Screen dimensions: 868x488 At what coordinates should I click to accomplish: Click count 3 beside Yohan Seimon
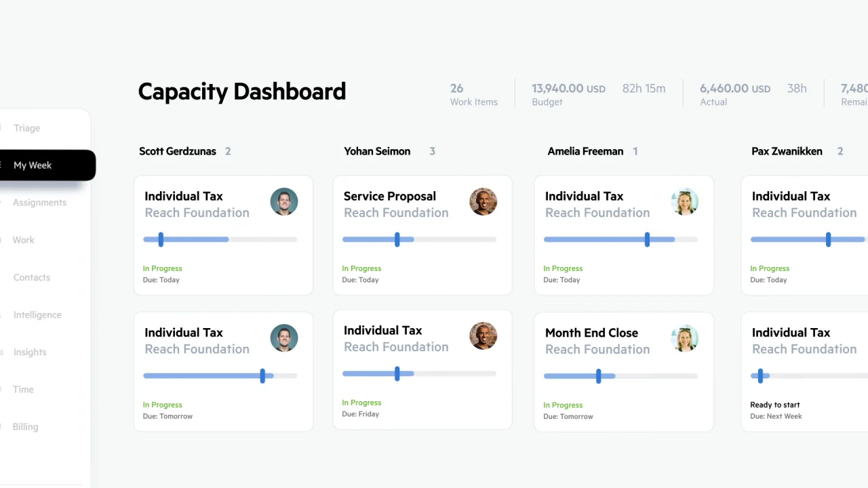[433, 151]
